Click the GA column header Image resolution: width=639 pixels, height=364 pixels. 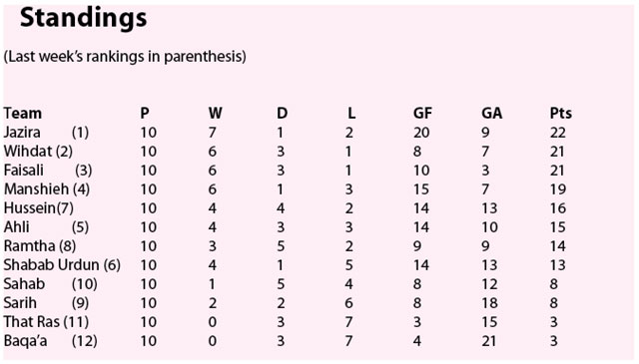click(491, 114)
